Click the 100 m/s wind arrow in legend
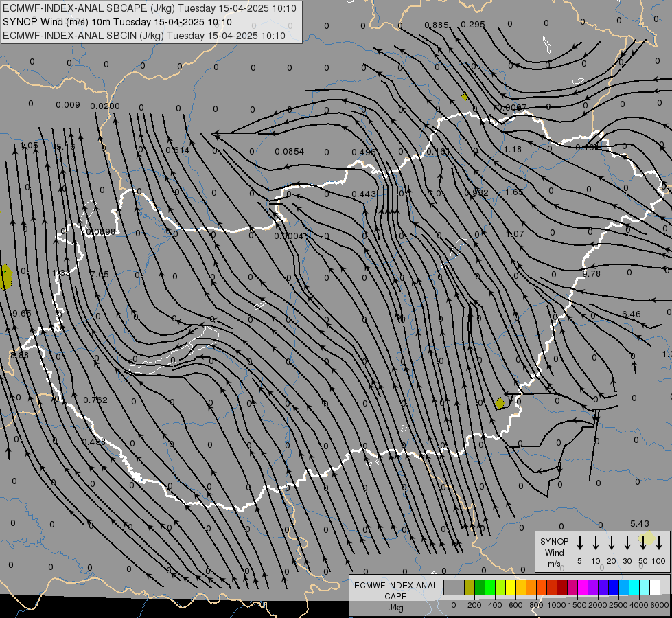Viewport: 672px width, 618px height. tap(659, 543)
